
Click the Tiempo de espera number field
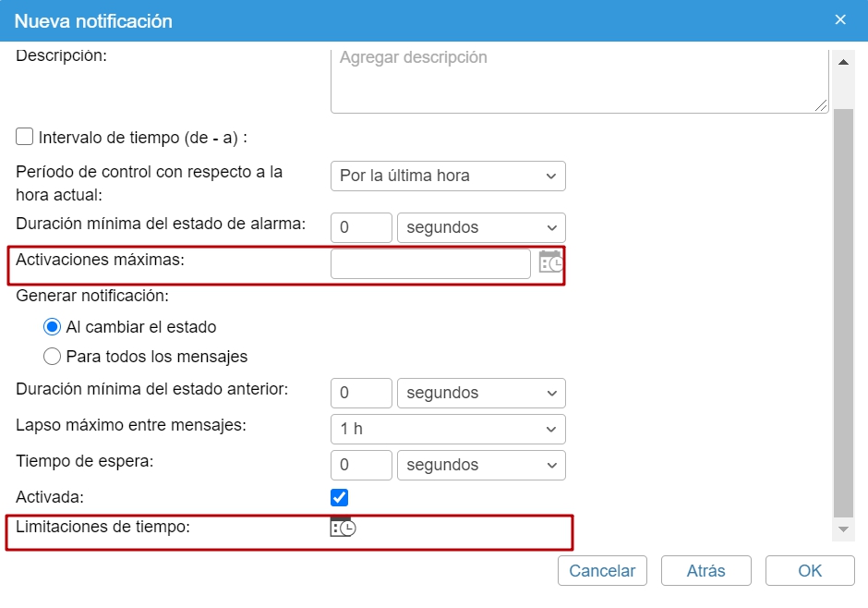click(361, 465)
